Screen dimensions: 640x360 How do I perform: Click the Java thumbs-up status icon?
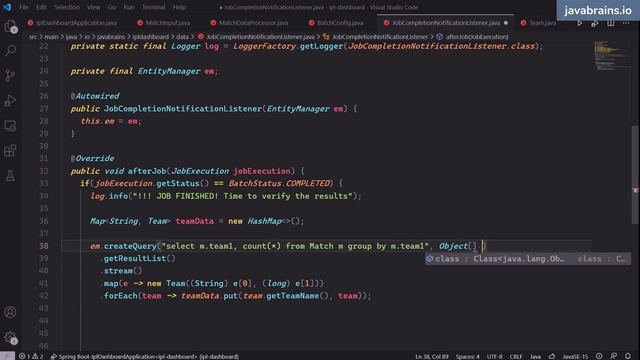[x=552, y=356]
